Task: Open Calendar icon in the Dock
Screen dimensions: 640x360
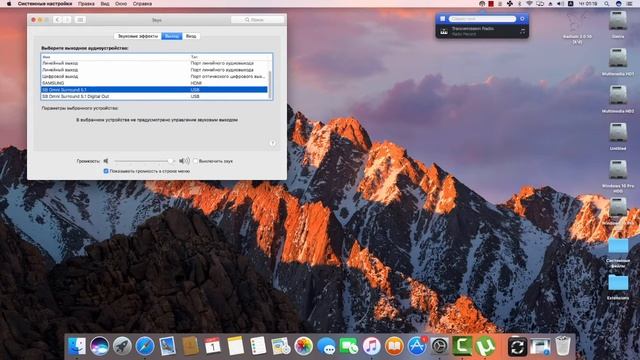Action: [x=213, y=346]
